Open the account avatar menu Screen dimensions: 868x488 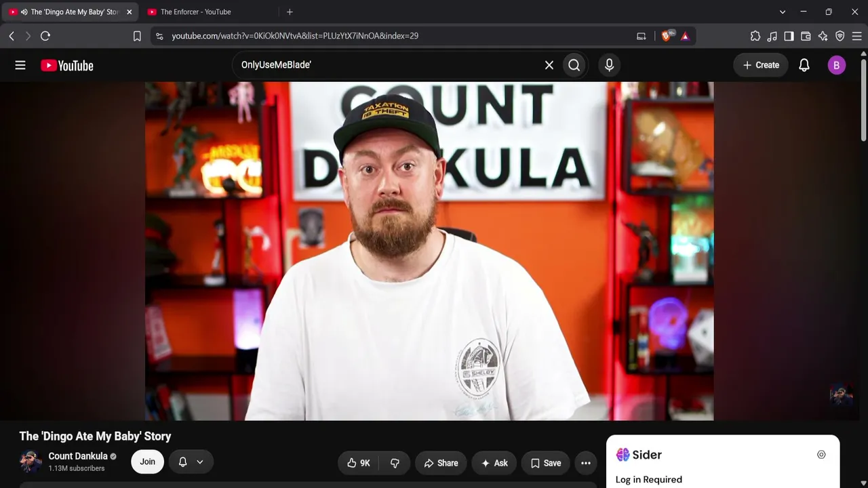pos(837,65)
